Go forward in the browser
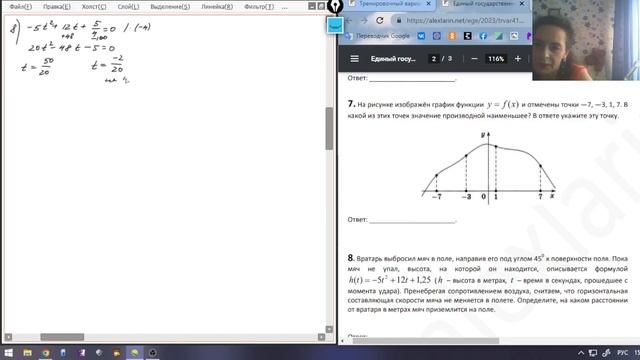Screen dimensions: 640x360 pos(364,20)
